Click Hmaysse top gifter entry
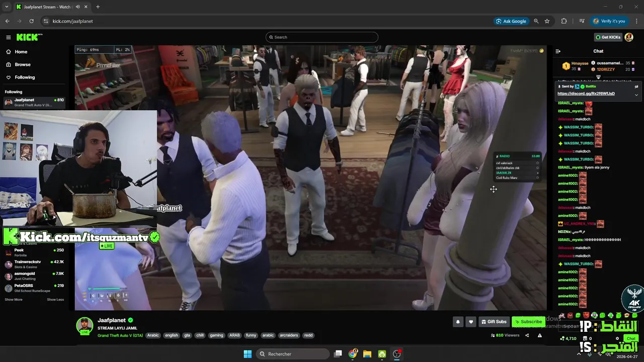This screenshot has width=644, height=362. point(576,66)
